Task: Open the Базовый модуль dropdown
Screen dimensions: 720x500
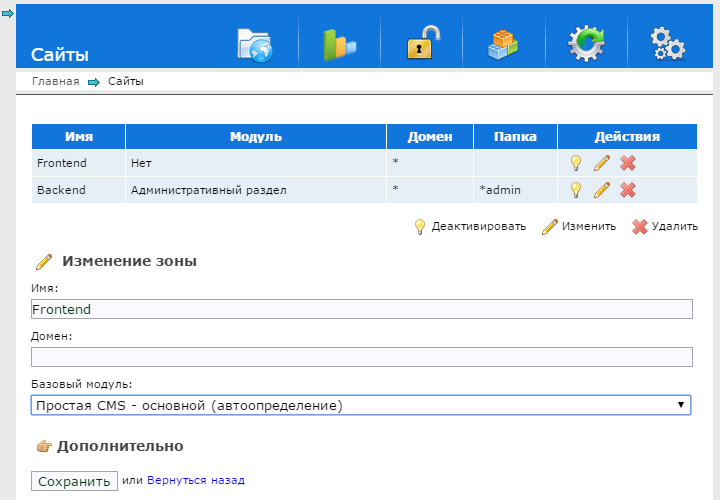Action: coord(361,405)
